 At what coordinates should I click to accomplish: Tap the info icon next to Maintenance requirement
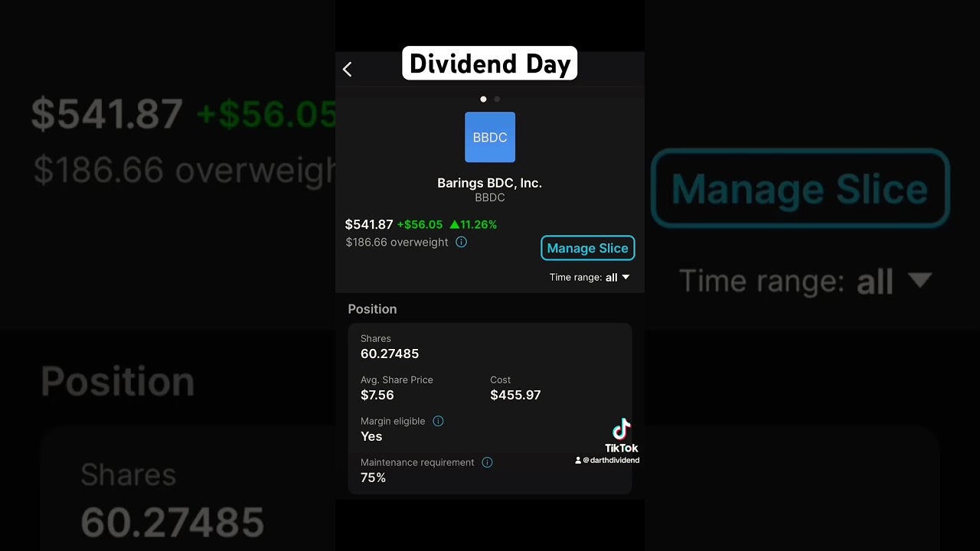(x=487, y=462)
